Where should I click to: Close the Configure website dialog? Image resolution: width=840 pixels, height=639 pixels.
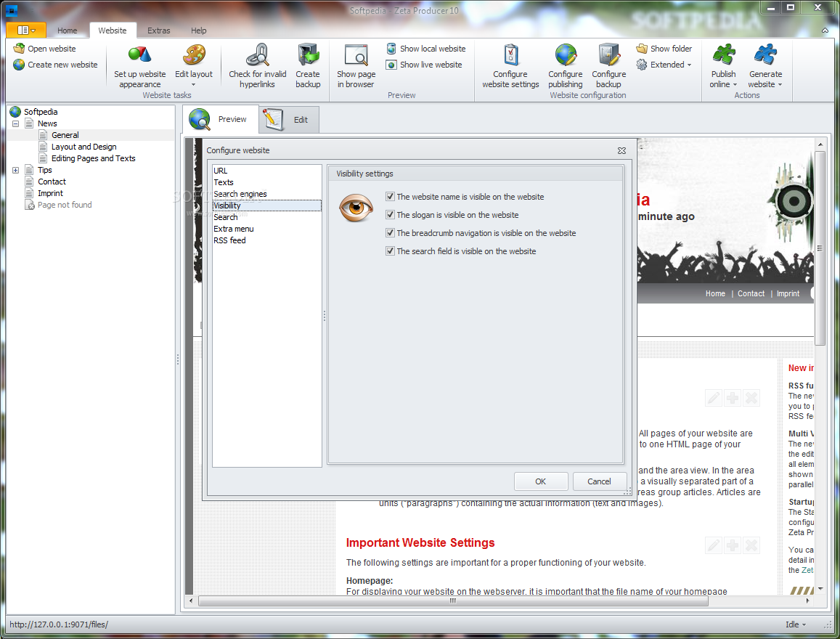pyautogui.click(x=621, y=150)
